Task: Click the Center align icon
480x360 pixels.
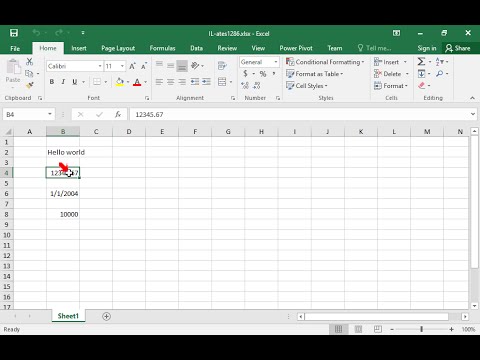Action: [171, 82]
